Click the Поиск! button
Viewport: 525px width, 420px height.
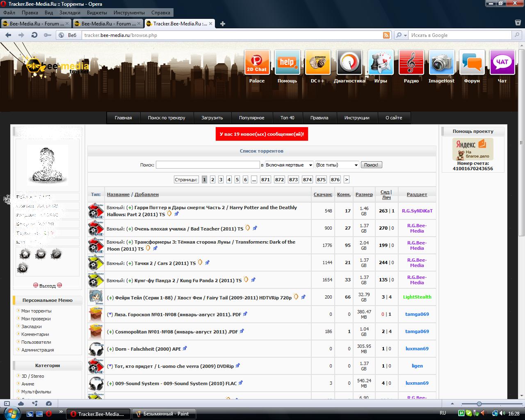click(371, 165)
